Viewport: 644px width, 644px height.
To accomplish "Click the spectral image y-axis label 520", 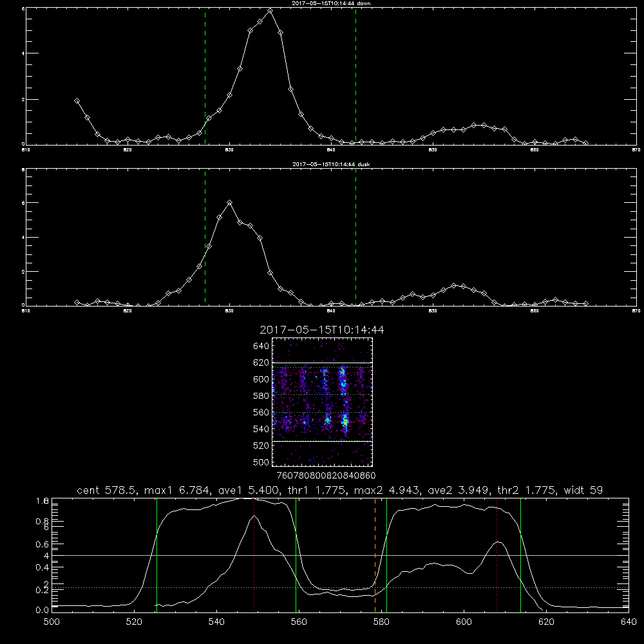I will click(261, 446).
